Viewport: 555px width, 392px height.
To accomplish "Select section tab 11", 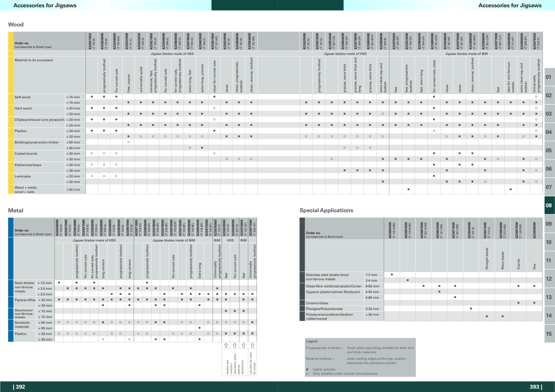I will (549, 260).
